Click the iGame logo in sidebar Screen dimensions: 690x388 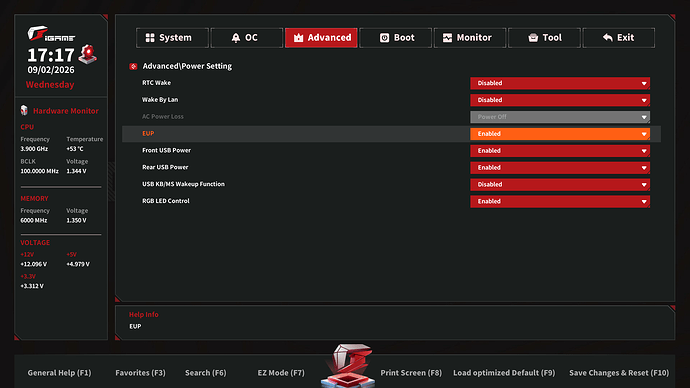pos(51,34)
